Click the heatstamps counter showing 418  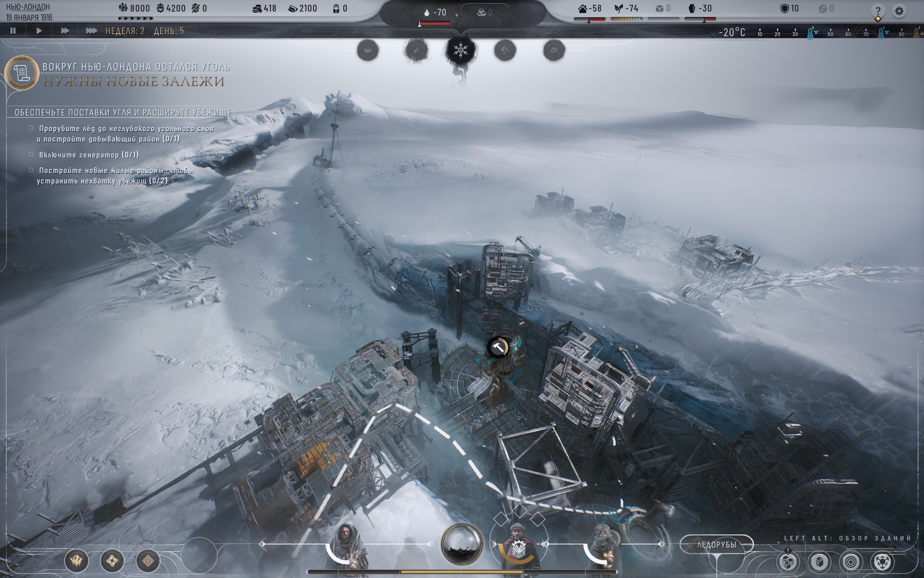coord(264,8)
